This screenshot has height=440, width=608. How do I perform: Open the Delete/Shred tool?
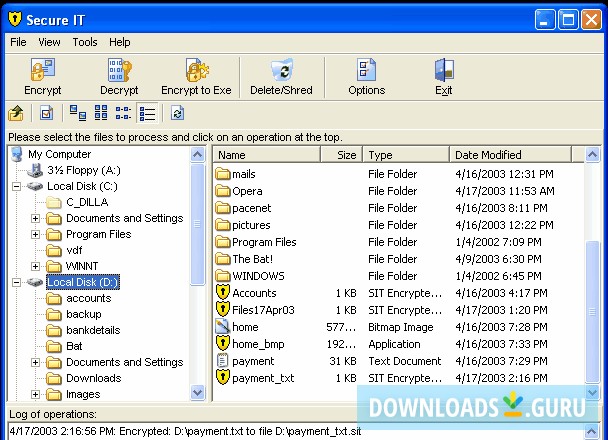[x=282, y=72]
